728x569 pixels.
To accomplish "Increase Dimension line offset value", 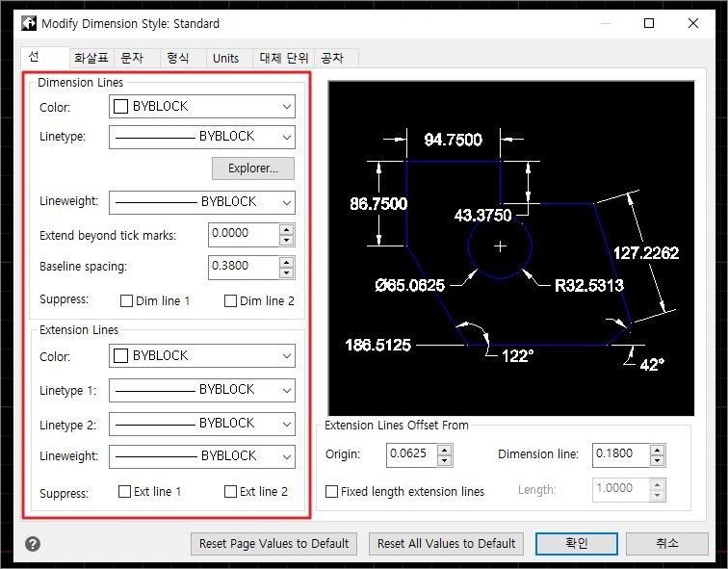I will pos(657,450).
